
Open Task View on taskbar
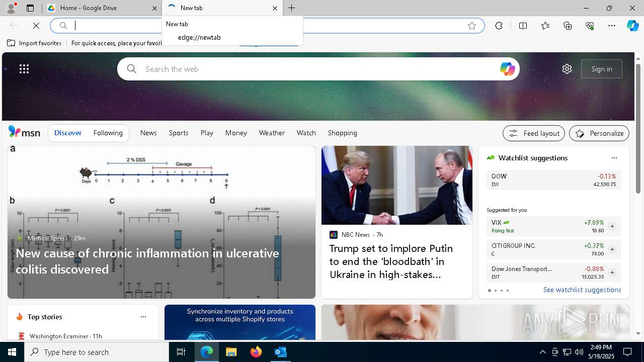pyautogui.click(x=181, y=352)
